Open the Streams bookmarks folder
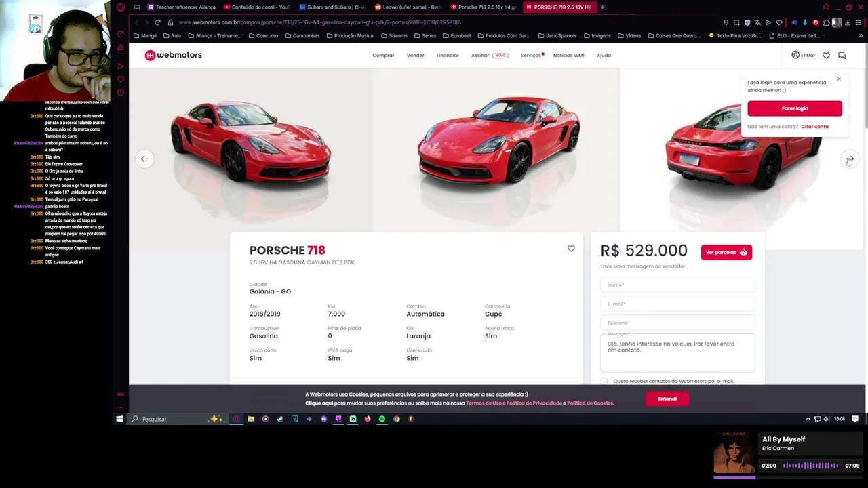Viewport: 868px width, 488px height. click(395, 35)
